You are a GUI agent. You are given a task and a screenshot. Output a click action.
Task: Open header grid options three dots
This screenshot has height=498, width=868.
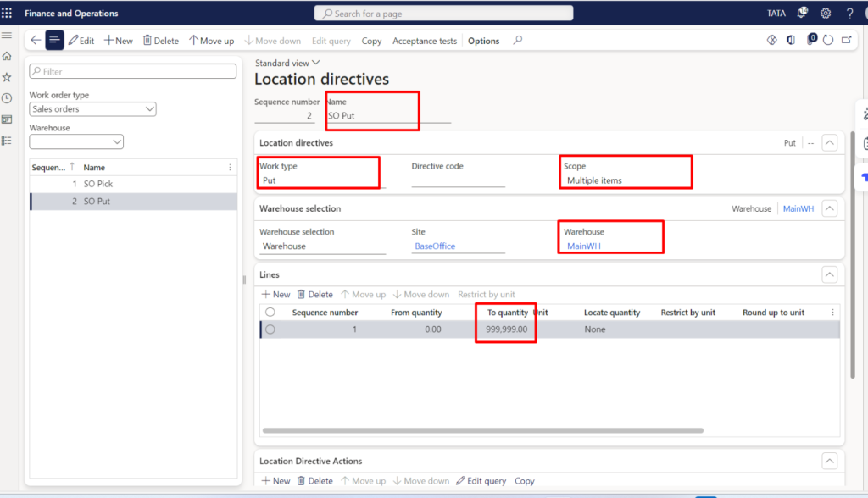tap(231, 167)
